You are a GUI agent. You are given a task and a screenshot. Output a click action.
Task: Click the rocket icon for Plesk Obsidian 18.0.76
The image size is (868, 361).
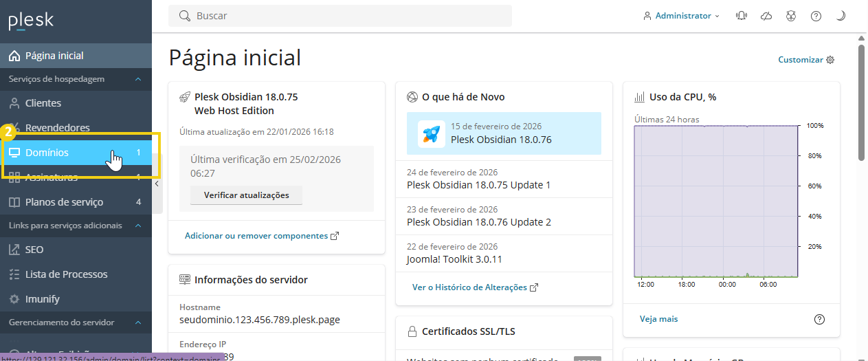(x=432, y=133)
